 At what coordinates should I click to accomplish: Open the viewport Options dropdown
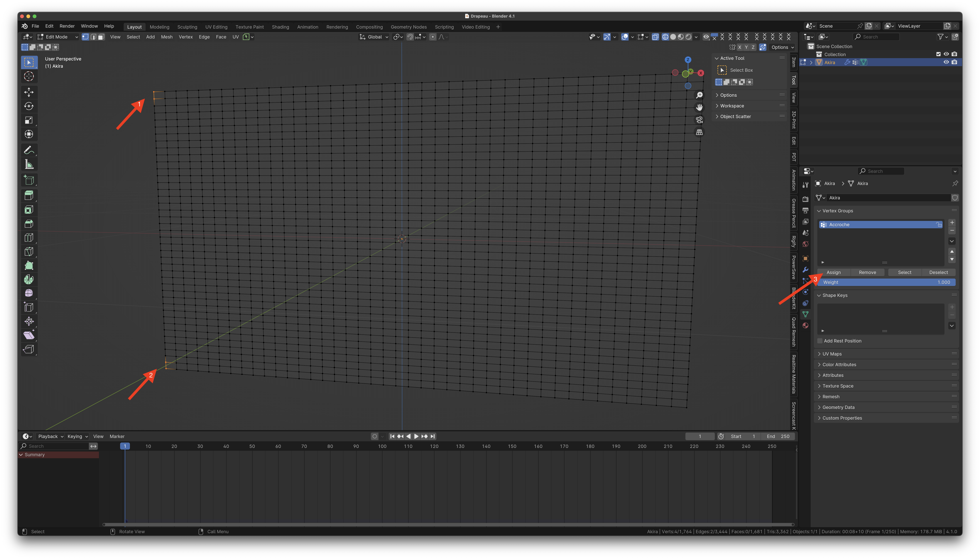coord(782,47)
